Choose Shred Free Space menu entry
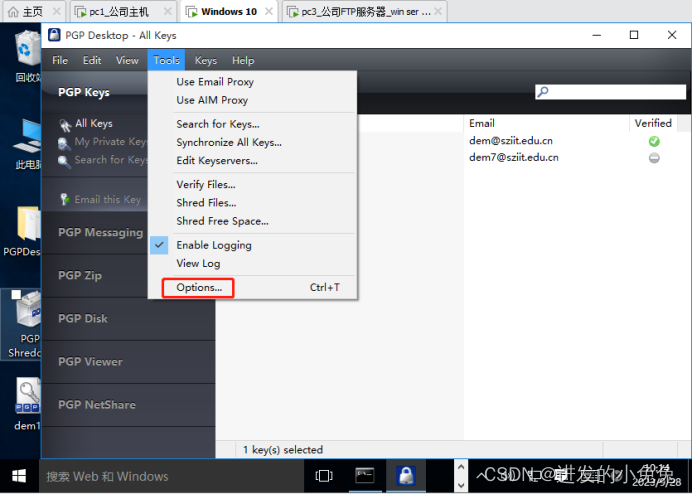Viewport: 692px width, 494px height. tap(252, 221)
